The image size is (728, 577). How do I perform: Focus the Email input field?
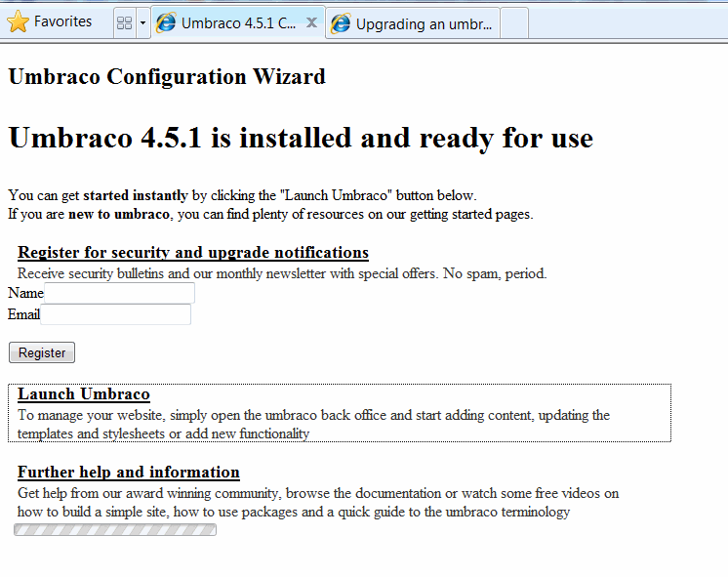click(x=115, y=314)
